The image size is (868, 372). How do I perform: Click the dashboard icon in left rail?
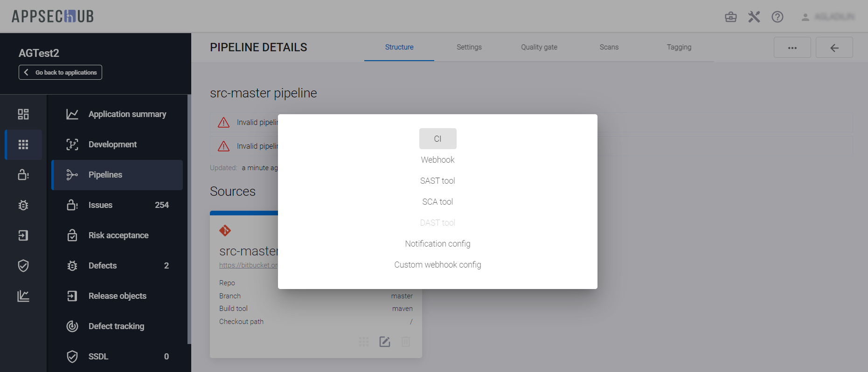click(x=23, y=114)
